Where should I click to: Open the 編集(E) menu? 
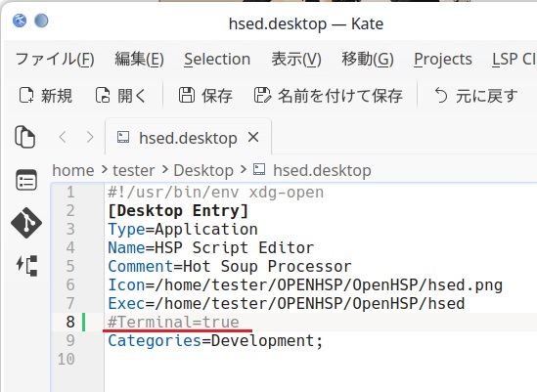(x=139, y=60)
